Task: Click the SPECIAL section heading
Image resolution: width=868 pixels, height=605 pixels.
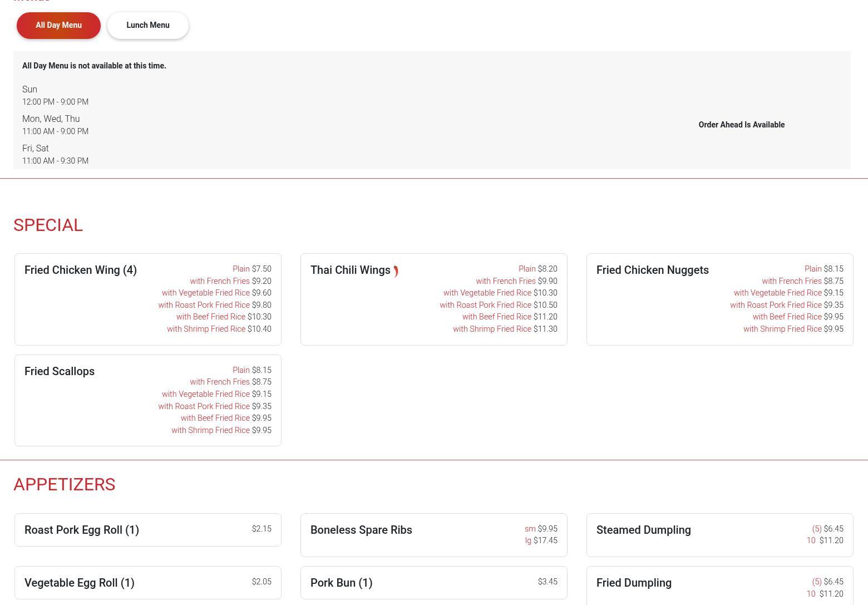Action: tap(48, 225)
